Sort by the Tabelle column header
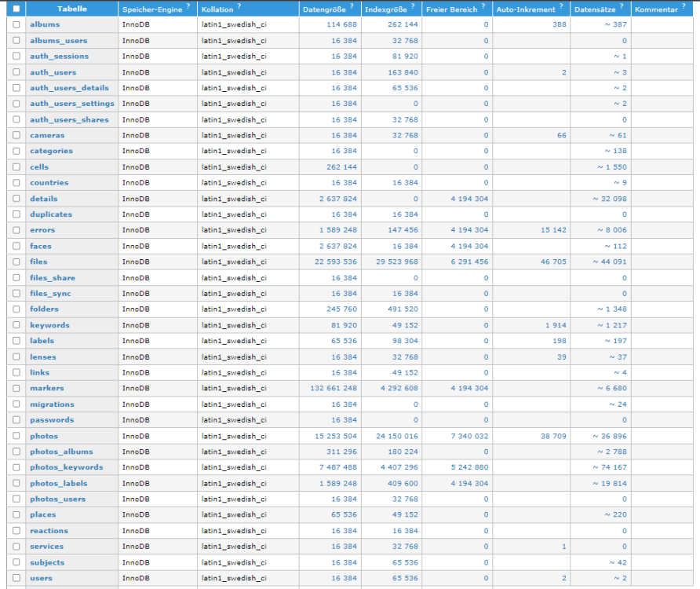Screen dimensions: 700x589 click(x=72, y=9)
